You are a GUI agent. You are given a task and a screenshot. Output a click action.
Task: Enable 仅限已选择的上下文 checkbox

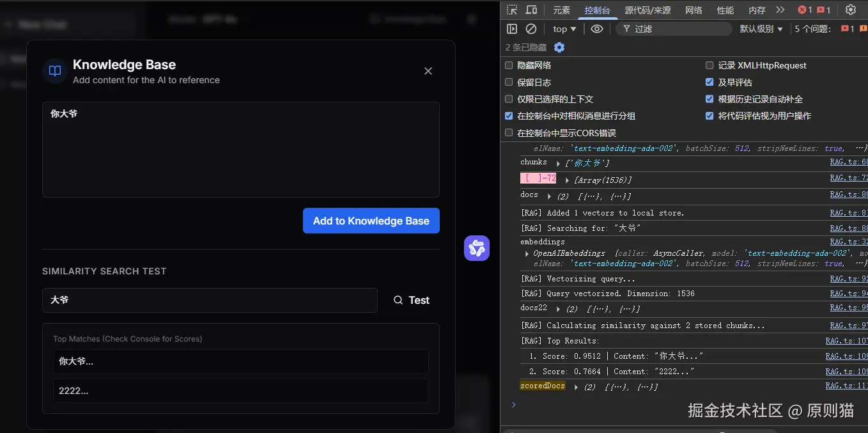click(x=509, y=99)
